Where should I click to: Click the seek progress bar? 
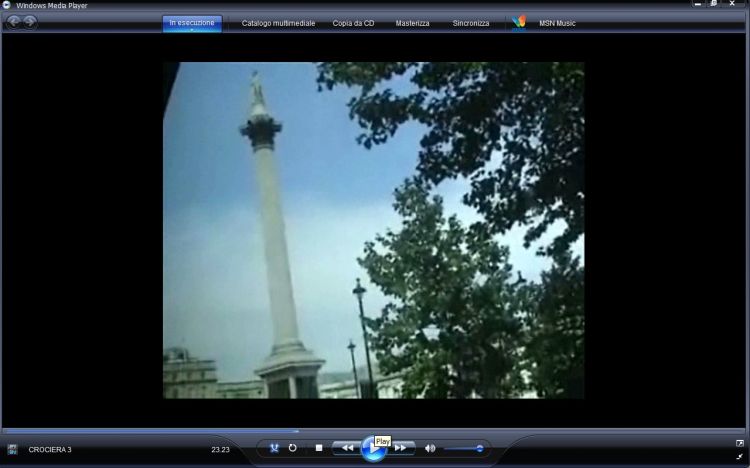point(375,431)
